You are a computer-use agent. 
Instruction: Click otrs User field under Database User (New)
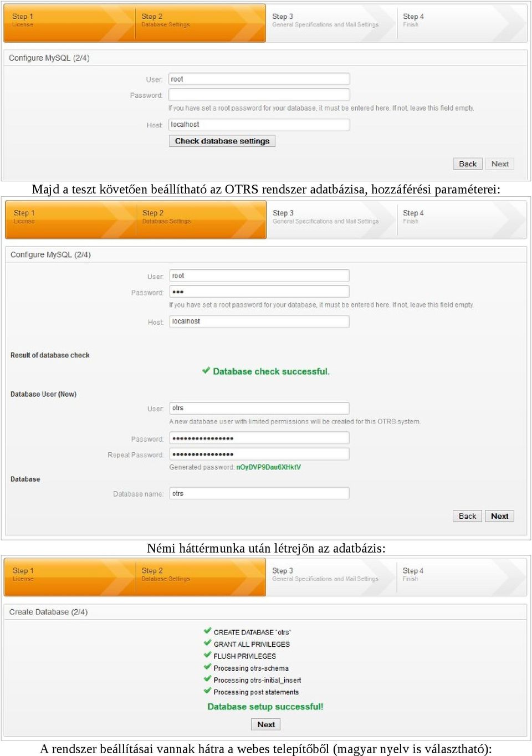(259, 408)
